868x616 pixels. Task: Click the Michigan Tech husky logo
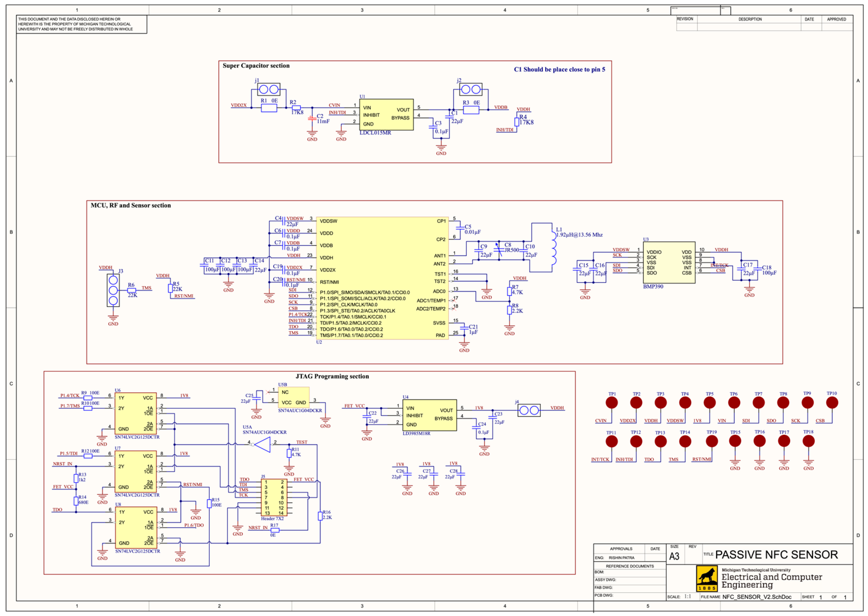[x=707, y=578]
